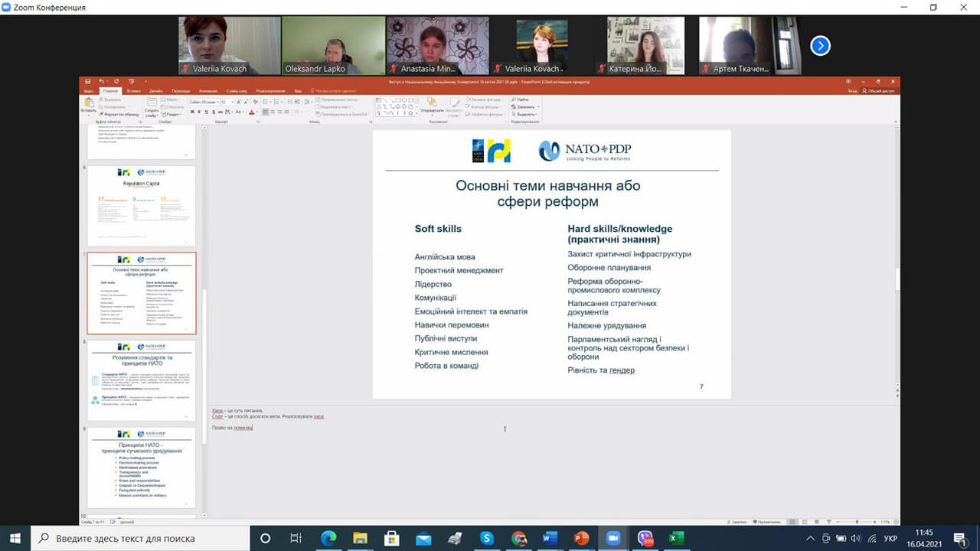Open the font size dropdown
The height and width of the screenshot is (551, 980).
tap(233, 102)
